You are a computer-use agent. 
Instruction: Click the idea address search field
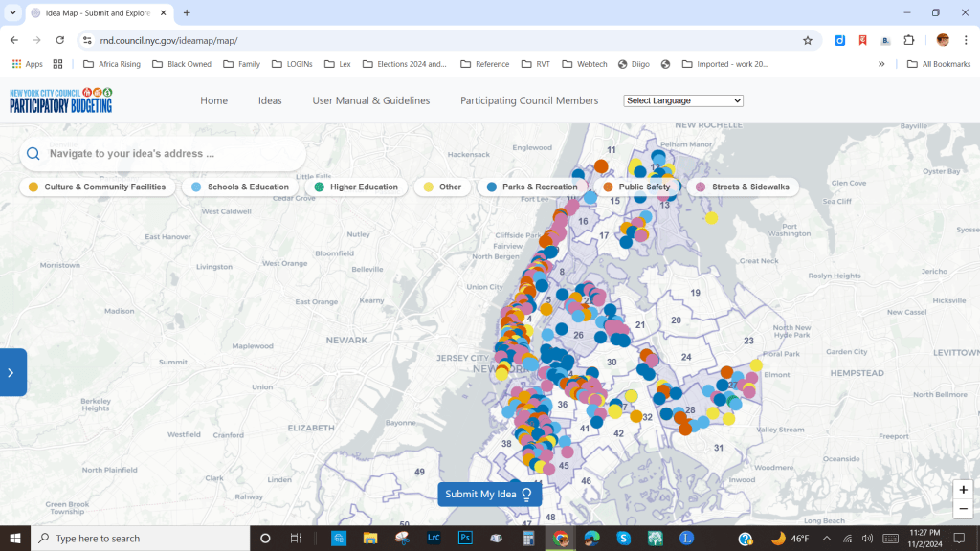coord(172,154)
